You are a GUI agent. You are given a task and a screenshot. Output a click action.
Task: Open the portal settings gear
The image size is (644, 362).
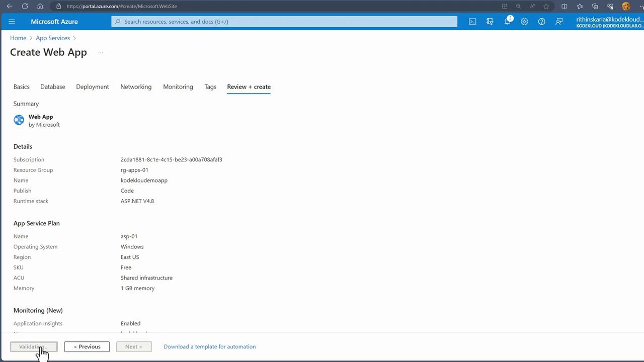click(524, 22)
